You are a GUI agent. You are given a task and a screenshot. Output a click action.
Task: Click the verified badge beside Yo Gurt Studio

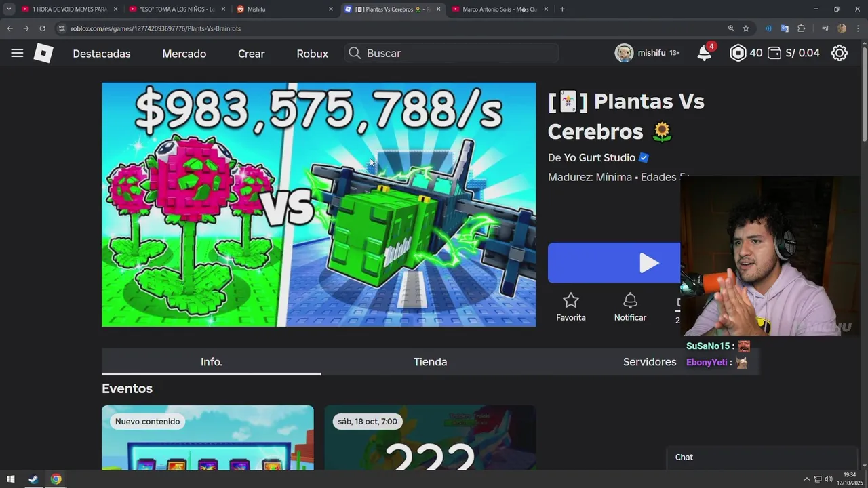(x=644, y=157)
